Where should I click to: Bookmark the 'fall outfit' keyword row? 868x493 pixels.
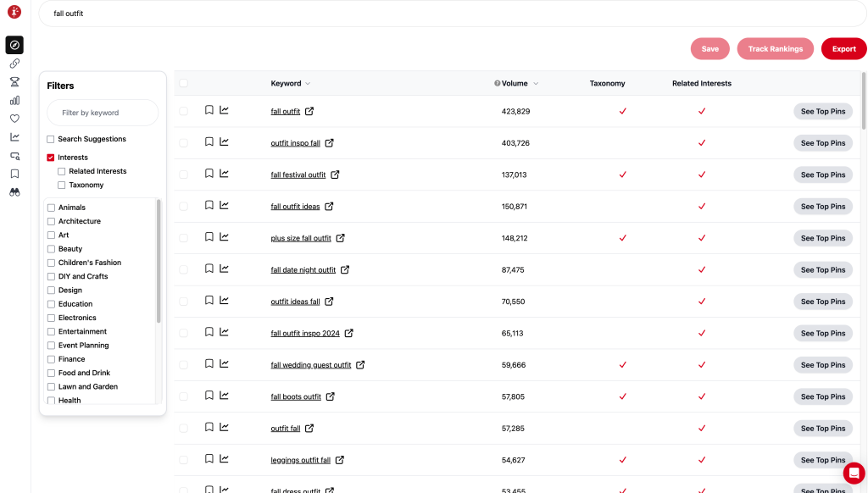[209, 110]
